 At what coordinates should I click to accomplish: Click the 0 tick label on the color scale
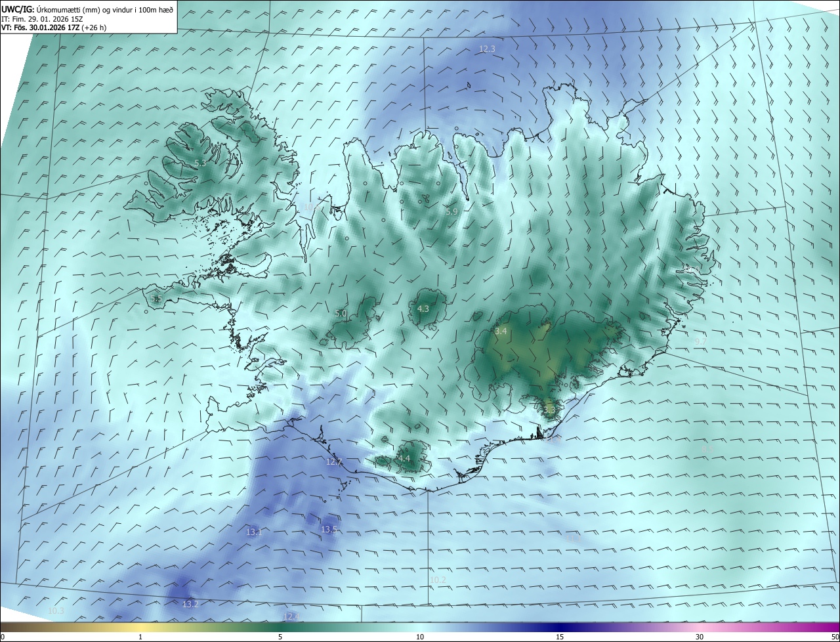click(3, 637)
